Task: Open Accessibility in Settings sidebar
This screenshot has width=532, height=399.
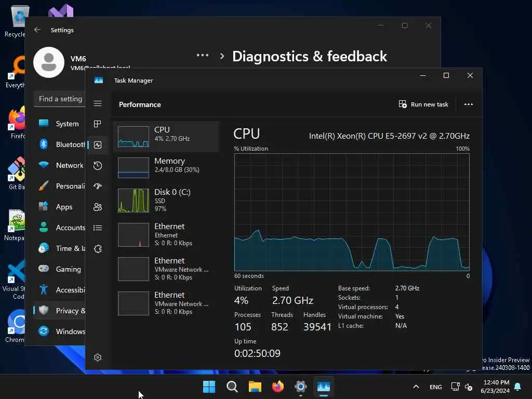Action: pos(59,290)
